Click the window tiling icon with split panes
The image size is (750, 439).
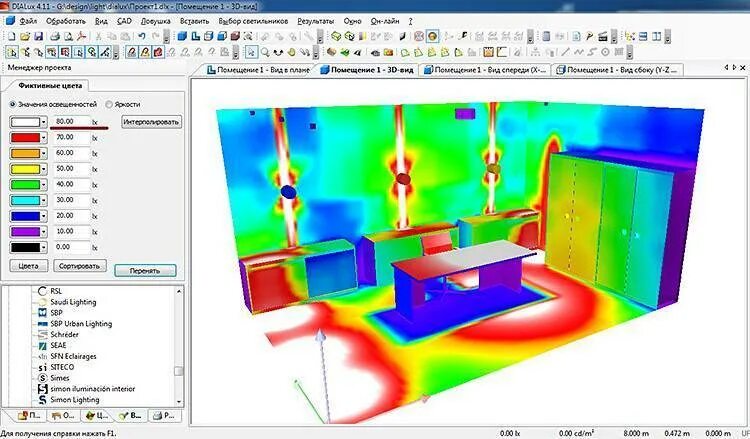click(657, 36)
